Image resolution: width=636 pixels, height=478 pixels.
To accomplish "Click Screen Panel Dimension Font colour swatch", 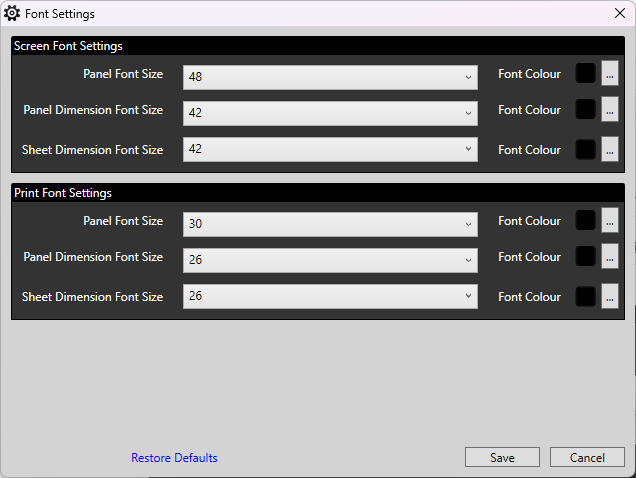I will click(x=585, y=110).
